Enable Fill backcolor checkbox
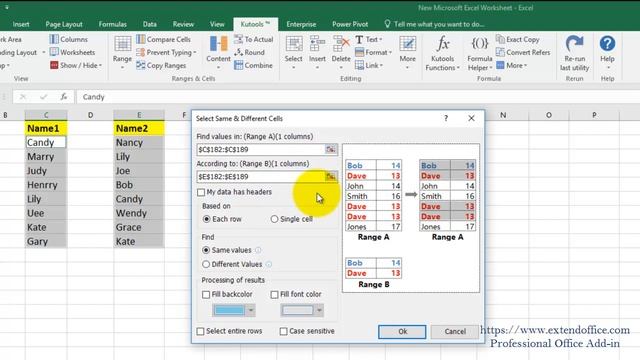 pyautogui.click(x=206, y=294)
